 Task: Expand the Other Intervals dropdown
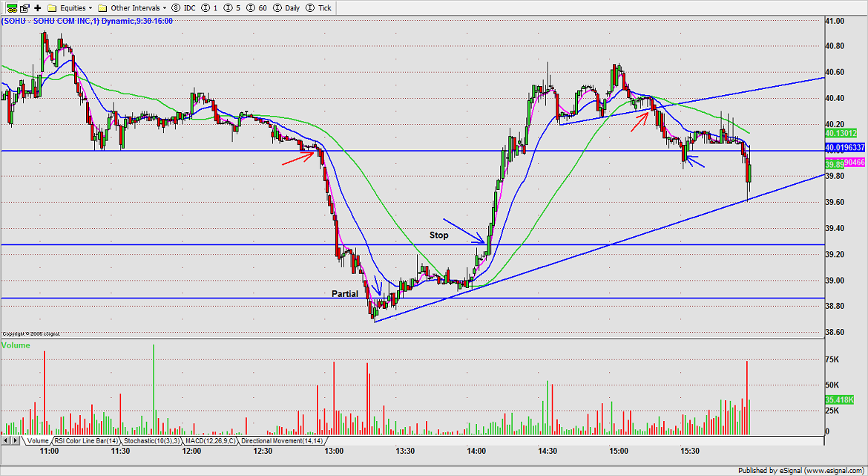click(x=132, y=7)
